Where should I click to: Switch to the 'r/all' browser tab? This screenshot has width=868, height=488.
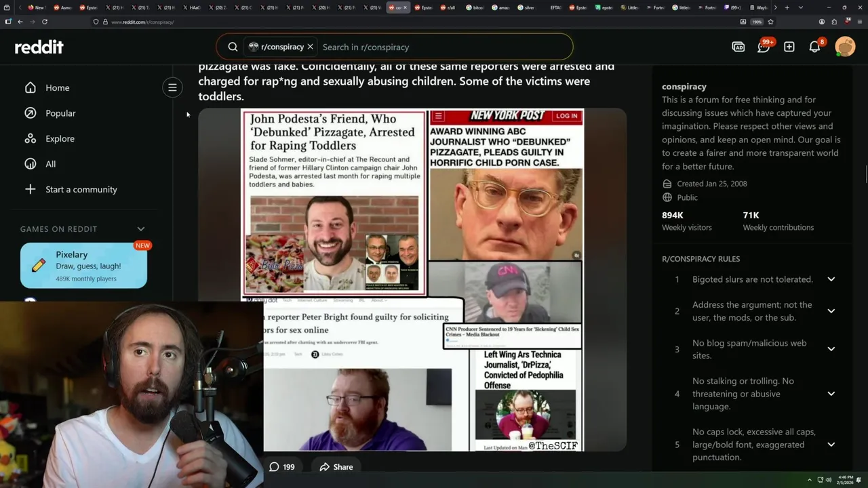pos(448,7)
